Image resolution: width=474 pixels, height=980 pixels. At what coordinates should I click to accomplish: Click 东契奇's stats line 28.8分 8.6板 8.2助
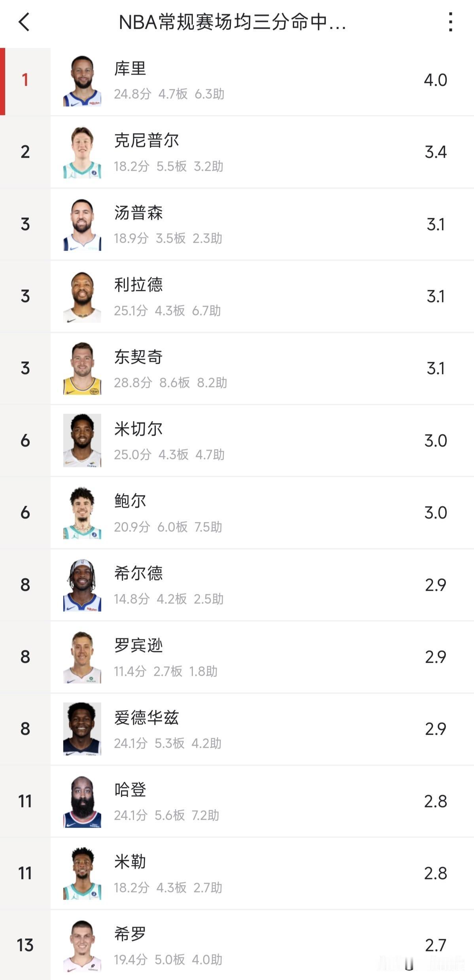[170, 383]
